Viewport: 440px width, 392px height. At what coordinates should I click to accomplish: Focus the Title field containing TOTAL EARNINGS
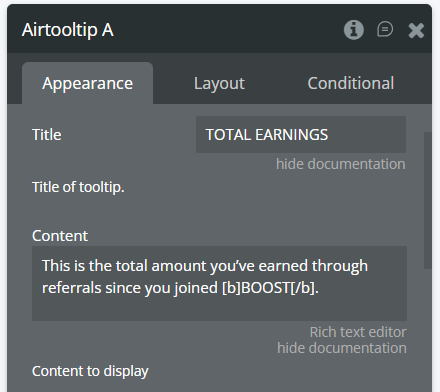pyautogui.click(x=301, y=135)
